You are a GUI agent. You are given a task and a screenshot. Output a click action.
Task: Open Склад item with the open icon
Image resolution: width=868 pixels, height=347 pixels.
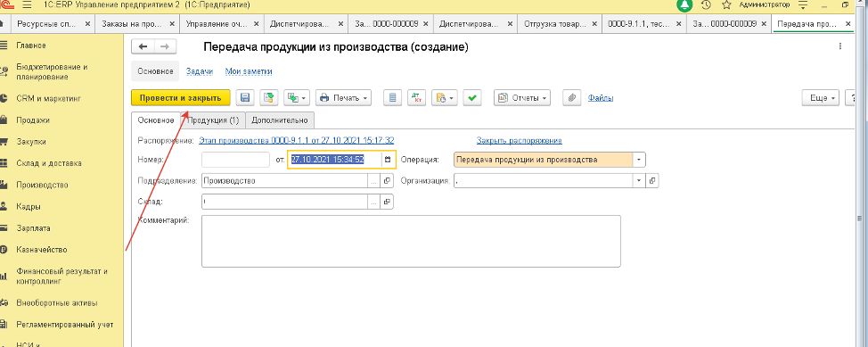(388, 202)
